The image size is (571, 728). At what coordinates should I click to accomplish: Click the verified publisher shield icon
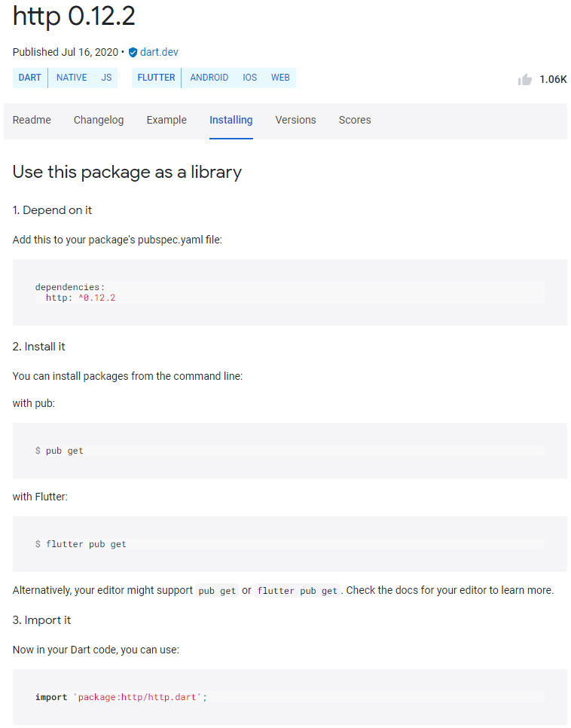click(133, 53)
